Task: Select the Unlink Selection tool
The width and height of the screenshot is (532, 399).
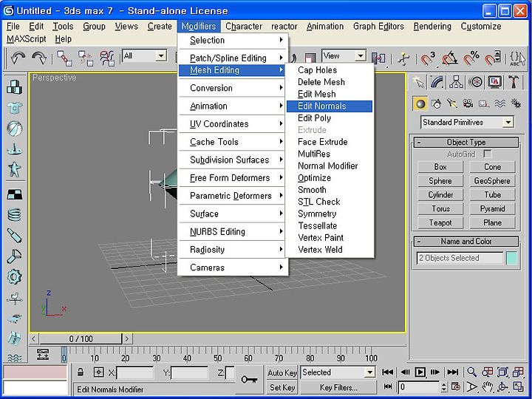Action: pyautogui.click(x=86, y=58)
